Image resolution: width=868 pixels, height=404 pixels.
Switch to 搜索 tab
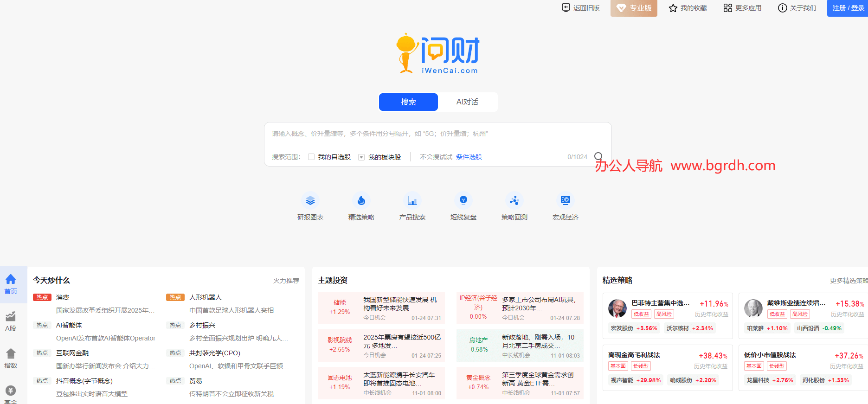tap(408, 102)
